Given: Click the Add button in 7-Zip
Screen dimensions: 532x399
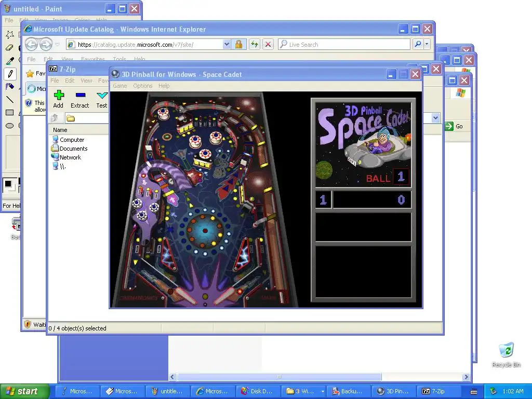Looking at the screenshot, I should 58,99.
